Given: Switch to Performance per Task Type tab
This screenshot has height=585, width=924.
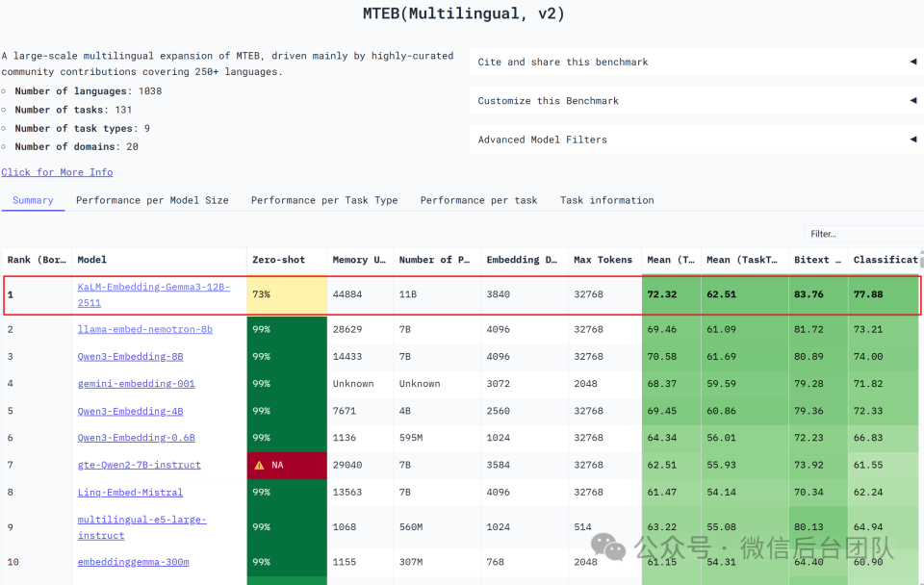Looking at the screenshot, I should coord(324,200).
